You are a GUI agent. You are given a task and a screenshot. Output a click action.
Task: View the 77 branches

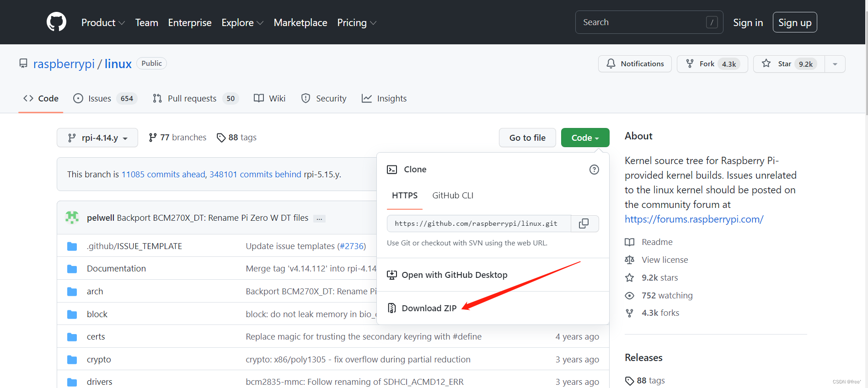pyautogui.click(x=177, y=138)
